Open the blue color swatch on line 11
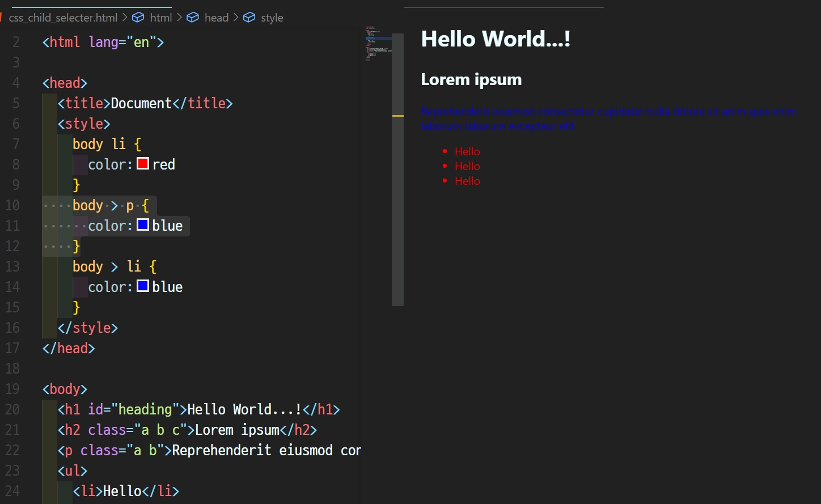Image resolution: width=821 pixels, height=504 pixels. click(x=143, y=225)
